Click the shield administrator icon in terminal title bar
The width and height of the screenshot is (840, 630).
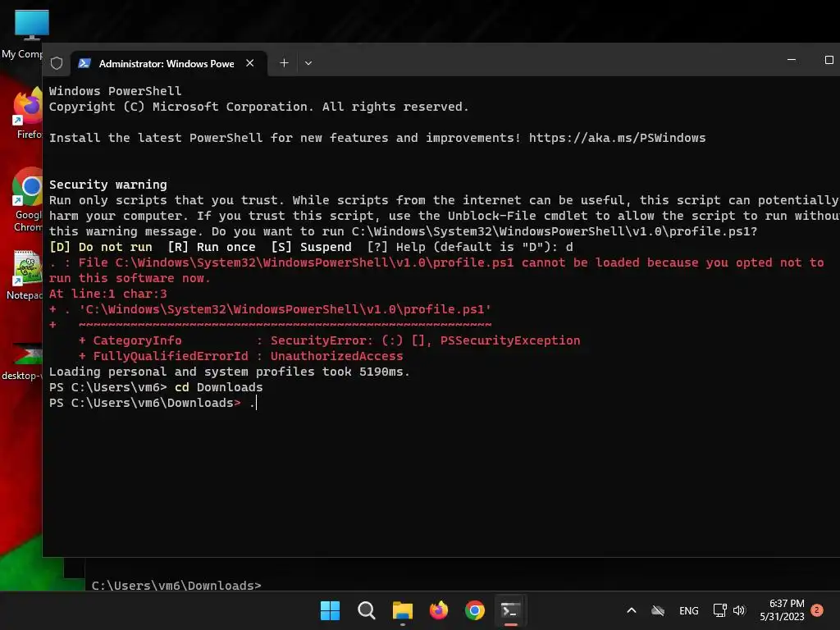(x=57, y=63)
